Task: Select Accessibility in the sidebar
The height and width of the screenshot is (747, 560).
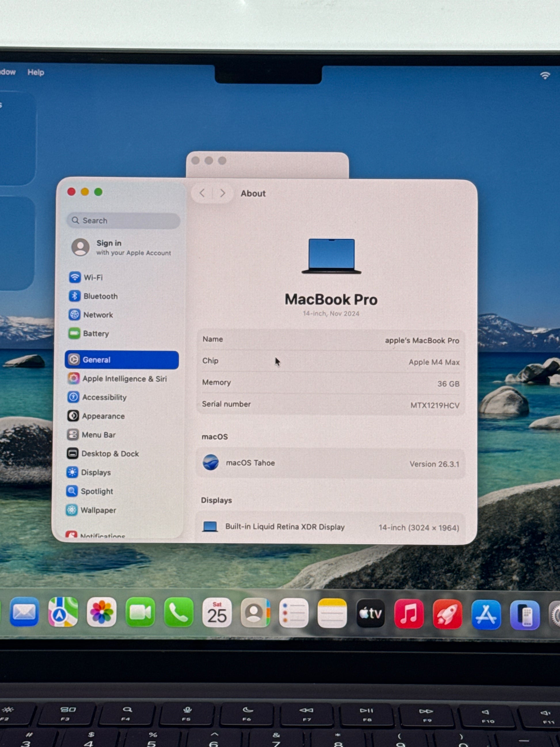Action: [x=104, y=398]
